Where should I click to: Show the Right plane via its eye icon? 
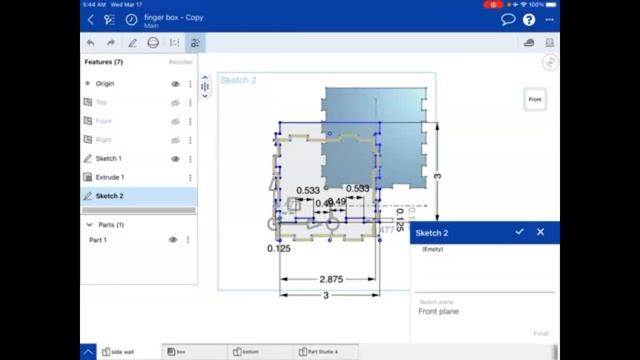pos(175,140)
